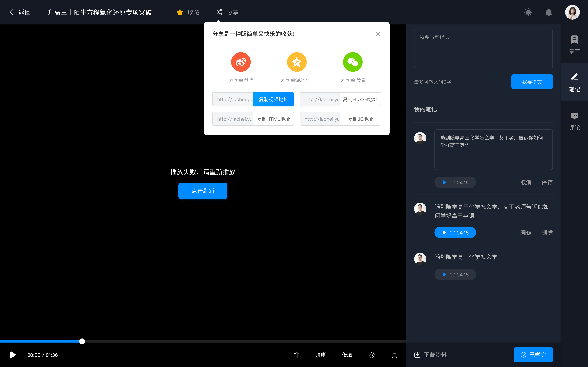Click 我要提交 to submit the note
The height and width of the screenshot is (367, 588).
[533, 81]
